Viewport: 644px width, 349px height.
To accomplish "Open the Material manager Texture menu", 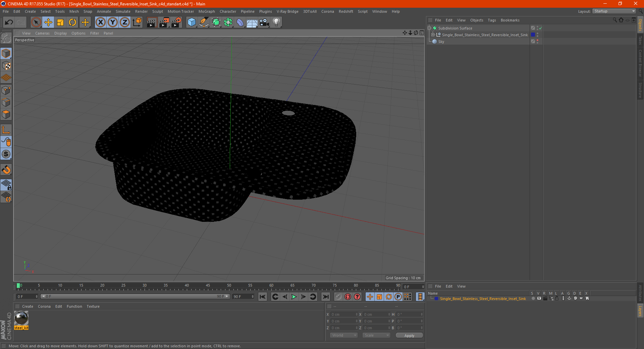I will pyautogui.click(x=93, y=306).
